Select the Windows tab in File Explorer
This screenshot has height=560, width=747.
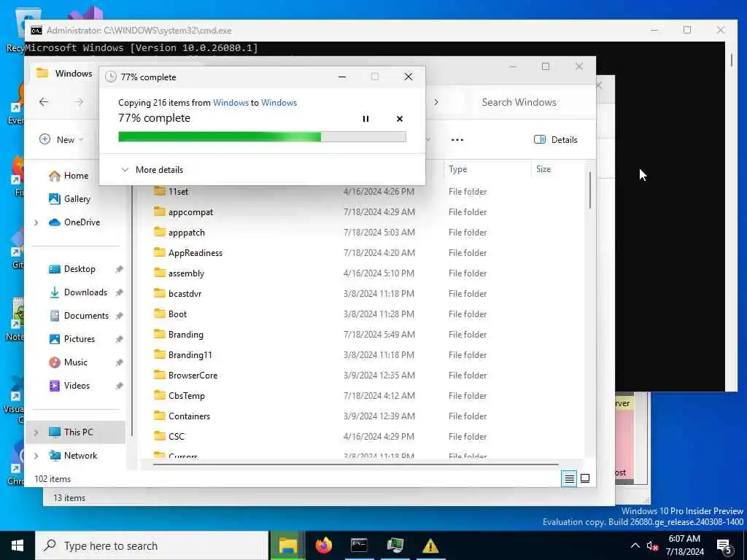pyautogui.click(x=64, y=74)
